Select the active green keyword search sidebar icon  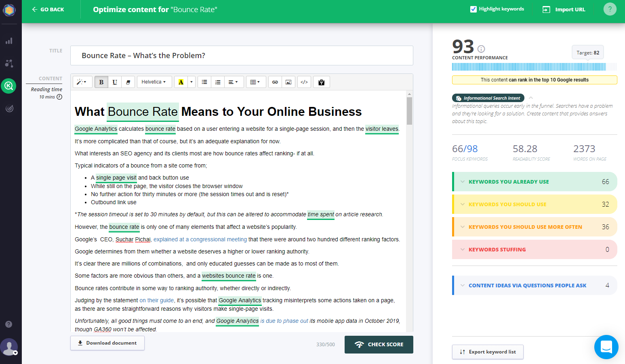8,86
